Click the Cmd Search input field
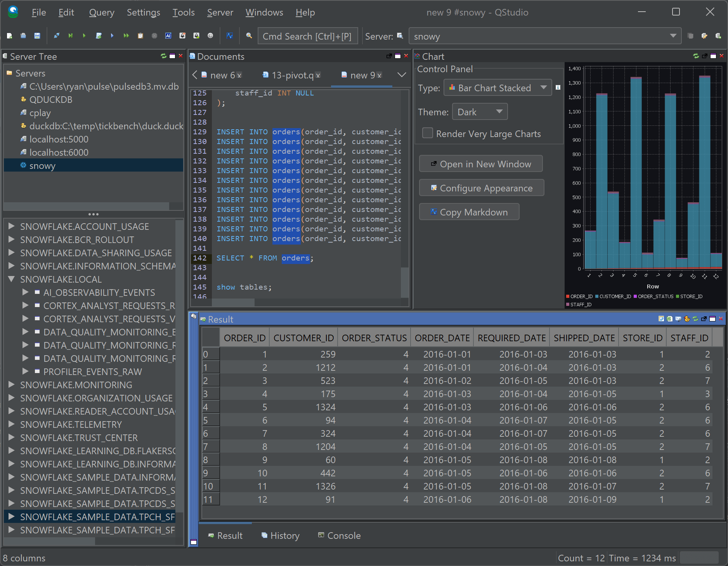 pos(307,36)
